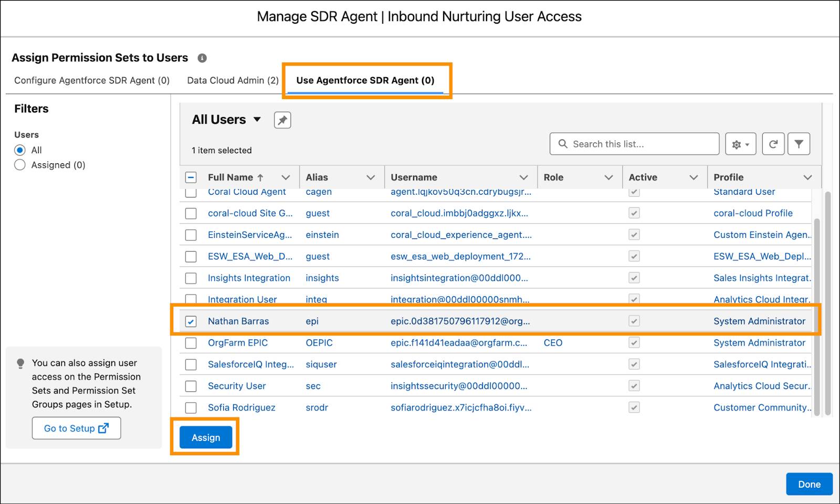Open Go to Setup link

pos(76,428)
